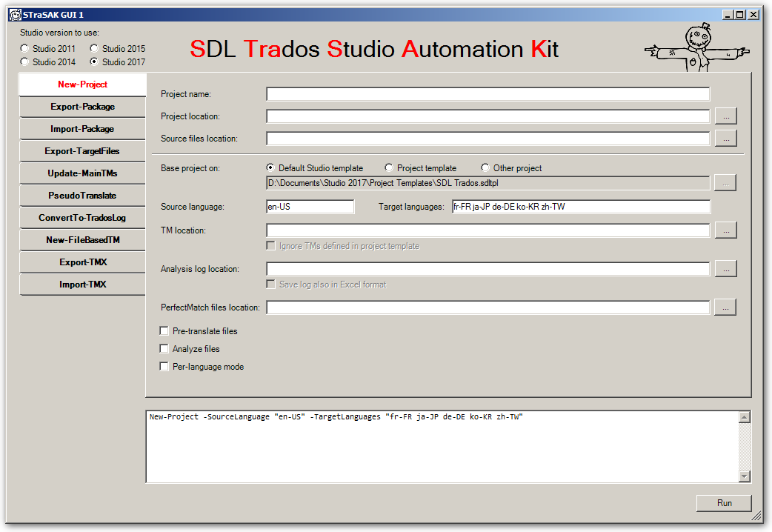The width and height of the screenshot is (772, 532).
Task: Enable Per-language mode checkbox
Action: pyautogui.click(x=164, y=366)
